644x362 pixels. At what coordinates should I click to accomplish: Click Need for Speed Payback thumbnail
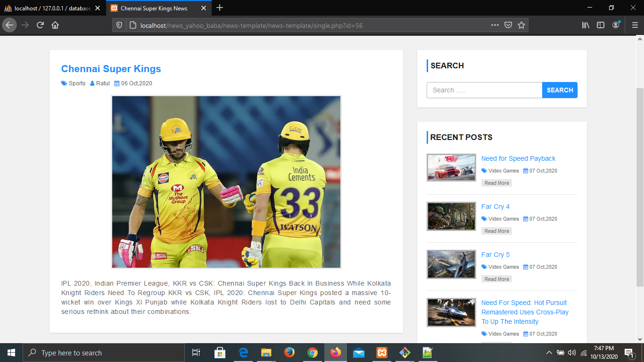[x=451, y=167]
